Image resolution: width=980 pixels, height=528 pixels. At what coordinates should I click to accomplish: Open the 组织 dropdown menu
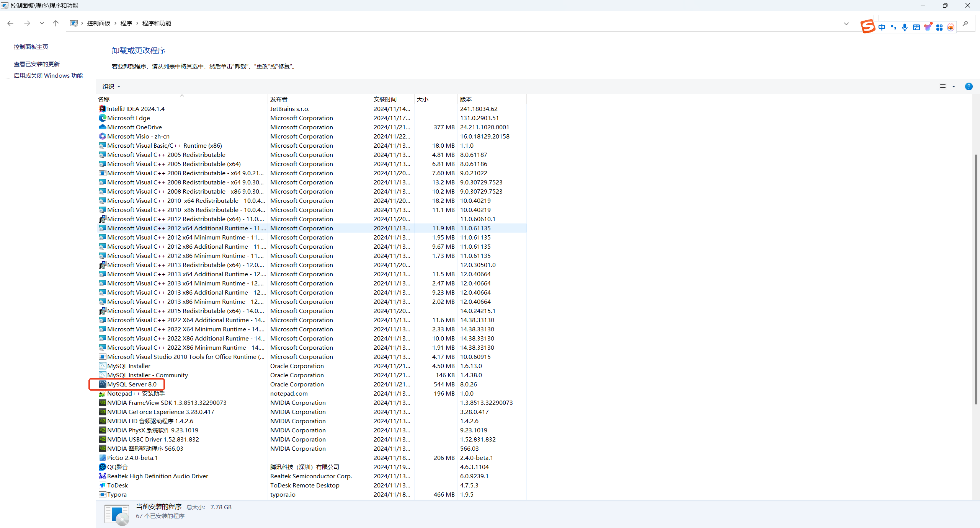point(111,86)
